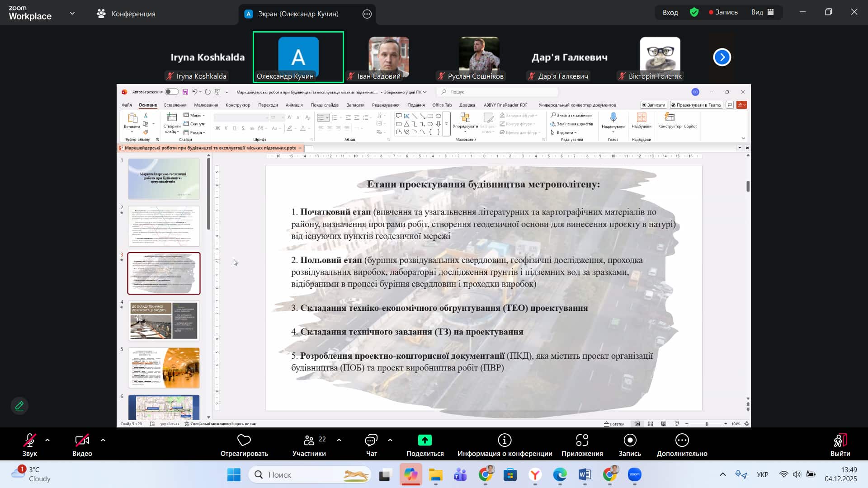Toggle the green encryption shield icon
The width and height of the screenshot is (868, 488).
click(x=694, y=12)
